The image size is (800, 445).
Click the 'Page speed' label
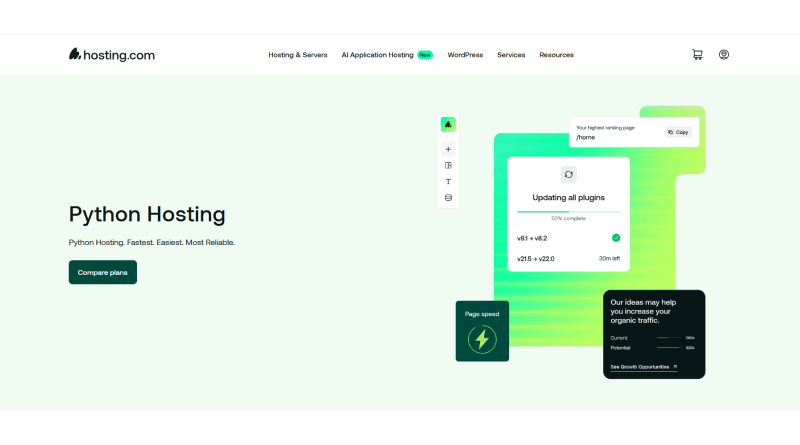(x=482, y=314)
